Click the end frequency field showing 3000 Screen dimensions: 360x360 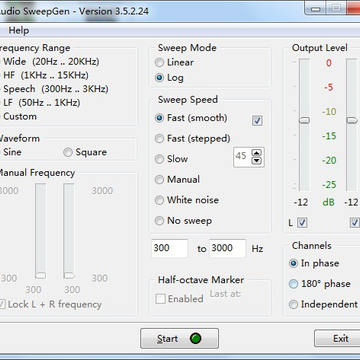point(227,248)
